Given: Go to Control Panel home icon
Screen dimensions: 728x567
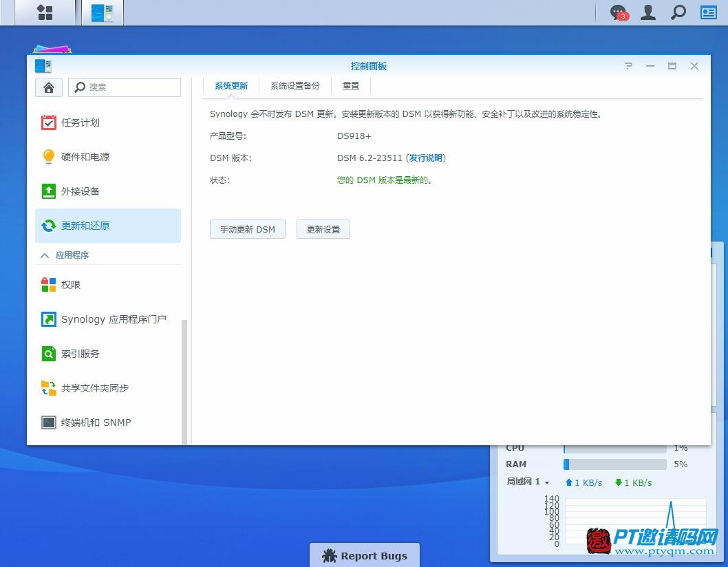Looking at the screenshot, I should [x=49, y=87].
